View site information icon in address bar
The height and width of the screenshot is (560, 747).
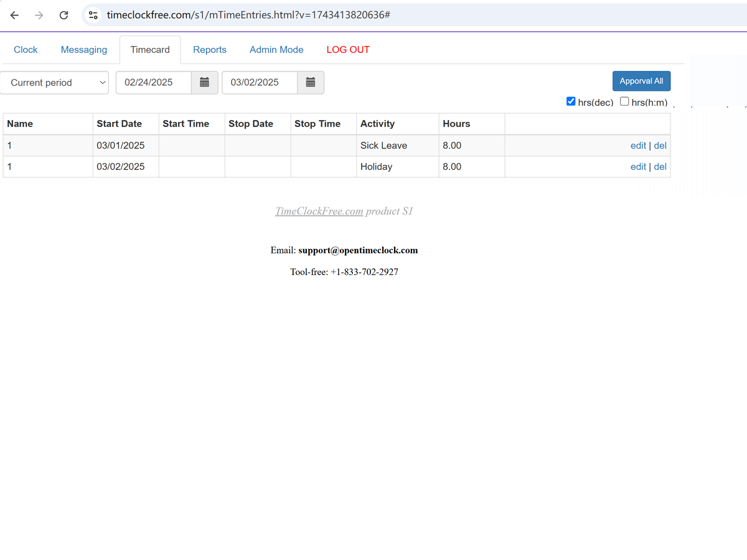click(x=93, y=15)
